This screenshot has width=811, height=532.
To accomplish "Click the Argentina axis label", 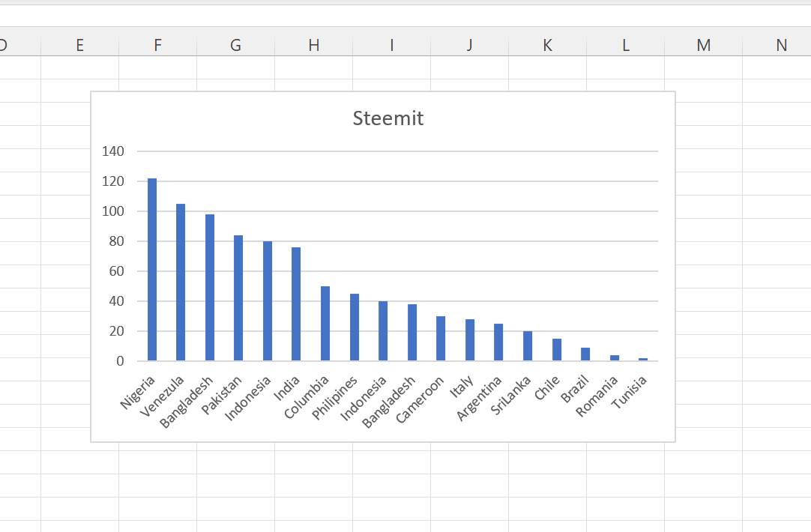I will (479, 398).
